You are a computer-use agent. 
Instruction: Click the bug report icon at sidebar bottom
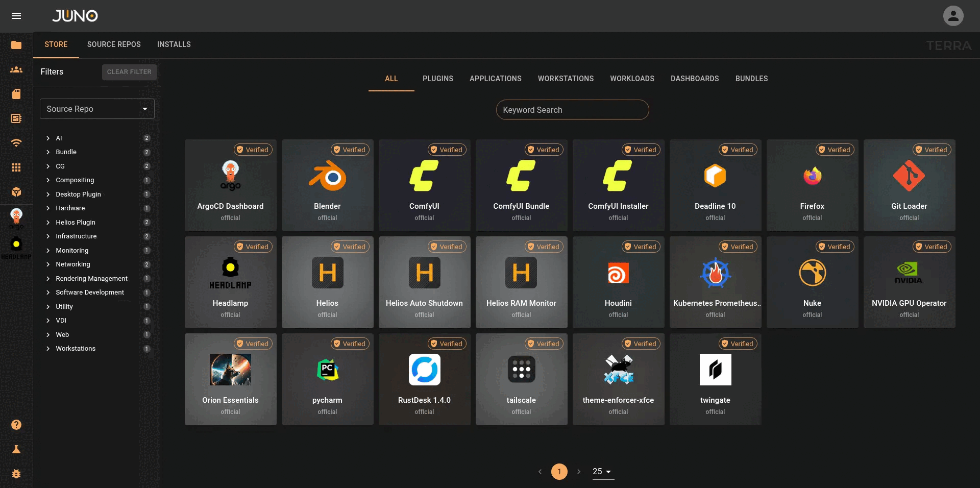[16, 474]
